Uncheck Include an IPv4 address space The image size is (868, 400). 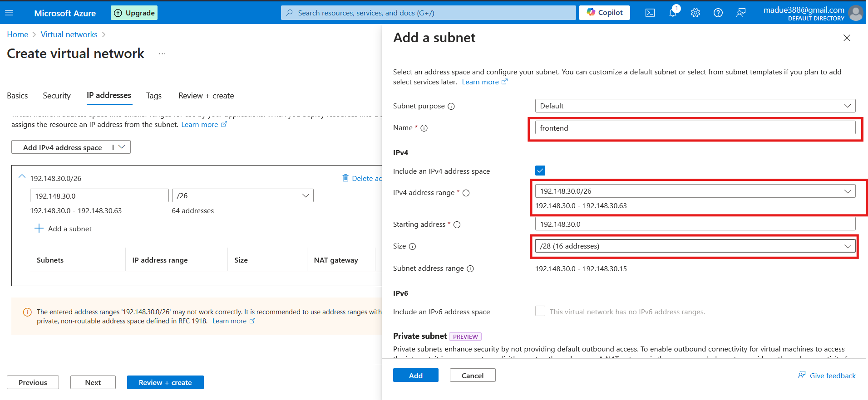(x=540, y=171)
